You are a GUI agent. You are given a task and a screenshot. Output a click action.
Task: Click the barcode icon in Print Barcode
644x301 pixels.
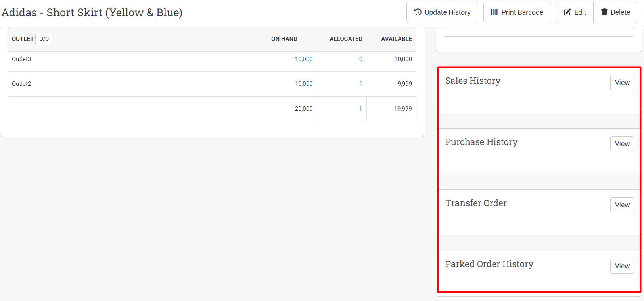pos(494,12)
